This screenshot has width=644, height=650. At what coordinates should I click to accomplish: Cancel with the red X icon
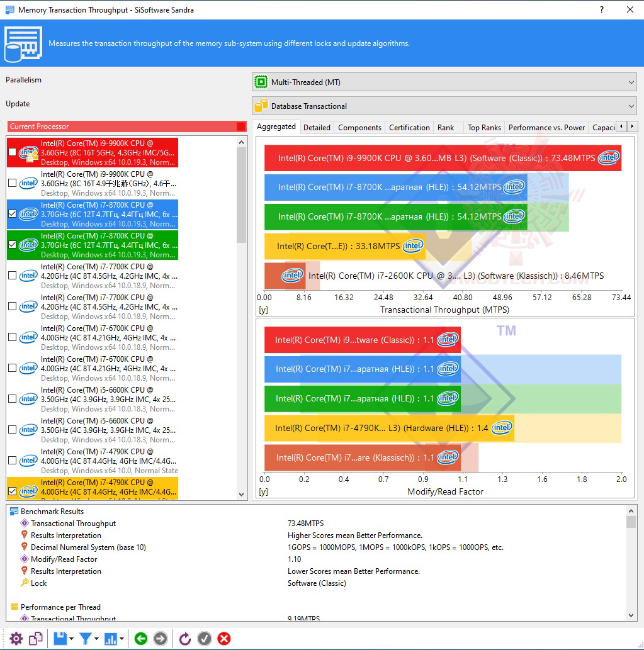click(x=224, y=639)
